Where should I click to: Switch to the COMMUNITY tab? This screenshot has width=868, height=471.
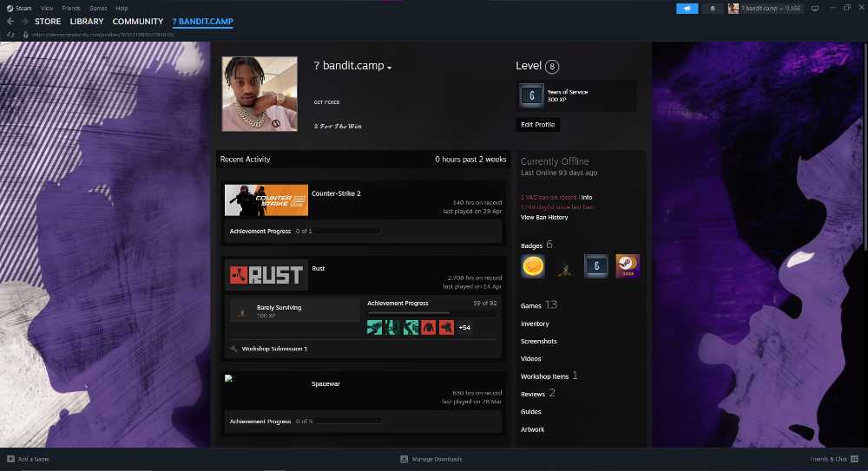(x=138, y=21)
